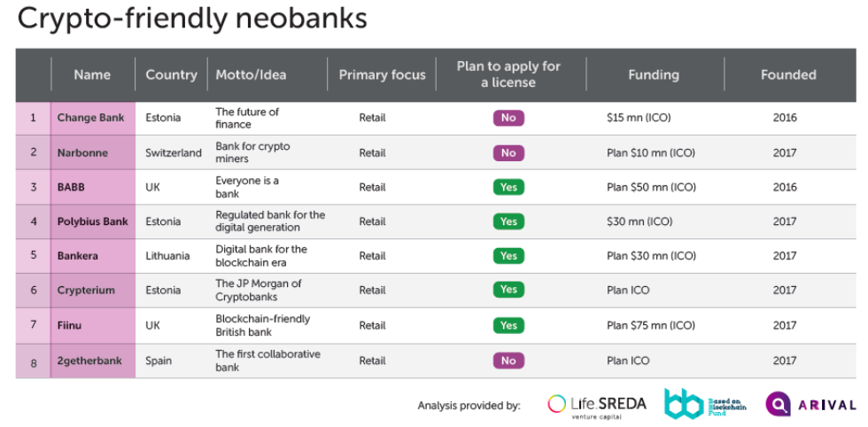Screen dimensions: 868x427
Task: Click the Change Bank name cell
Action: [x=90, y=118]
